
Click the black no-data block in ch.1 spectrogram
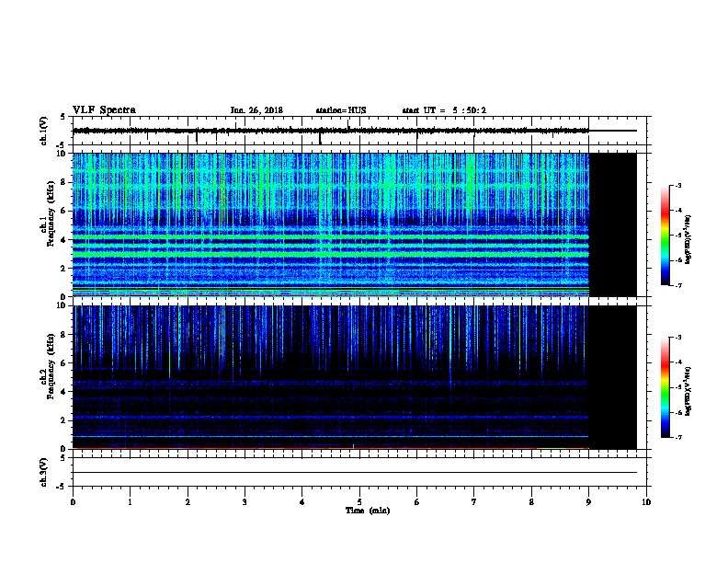613,224
